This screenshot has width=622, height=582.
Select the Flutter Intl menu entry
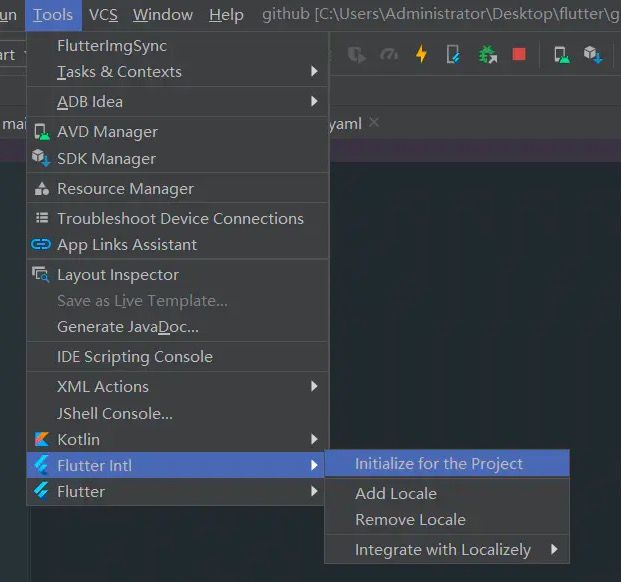pos(177,465)
